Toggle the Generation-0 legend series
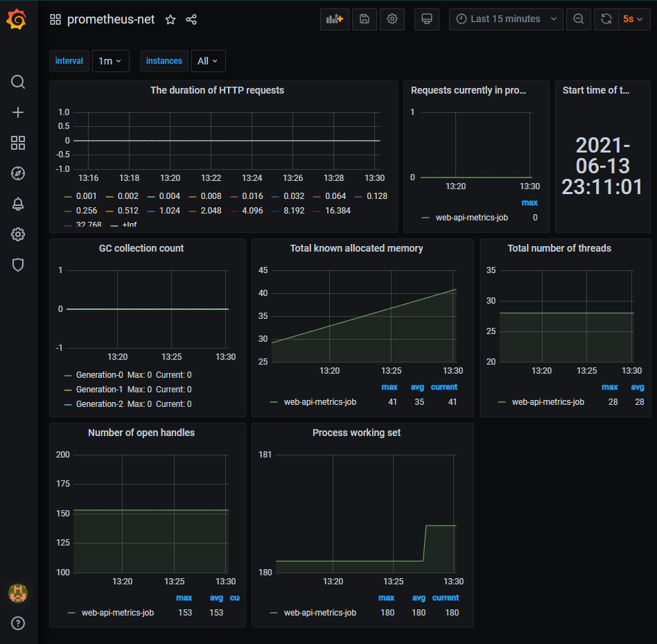The width and height of the screenshot is (657, 644). (99, 375)
